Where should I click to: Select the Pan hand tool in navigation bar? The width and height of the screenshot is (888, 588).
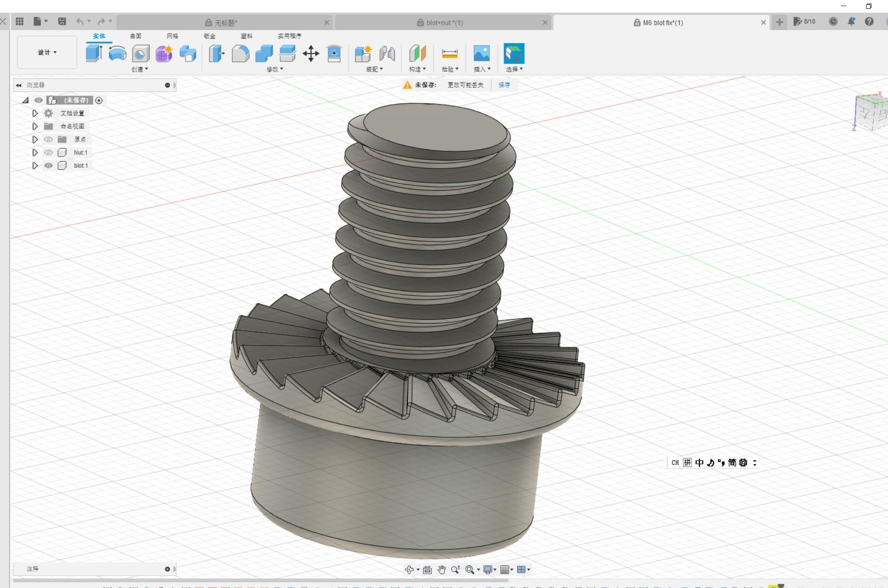coord(441,569)
